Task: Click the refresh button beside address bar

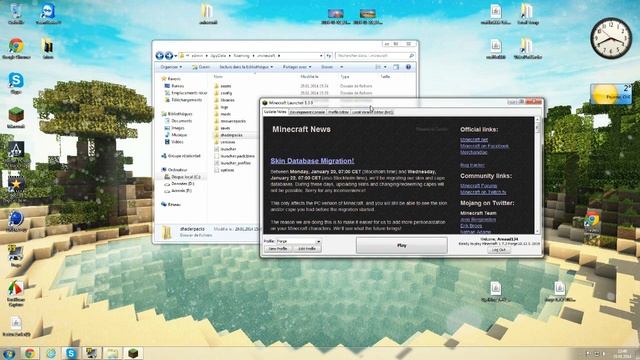Action: point(329,56)
